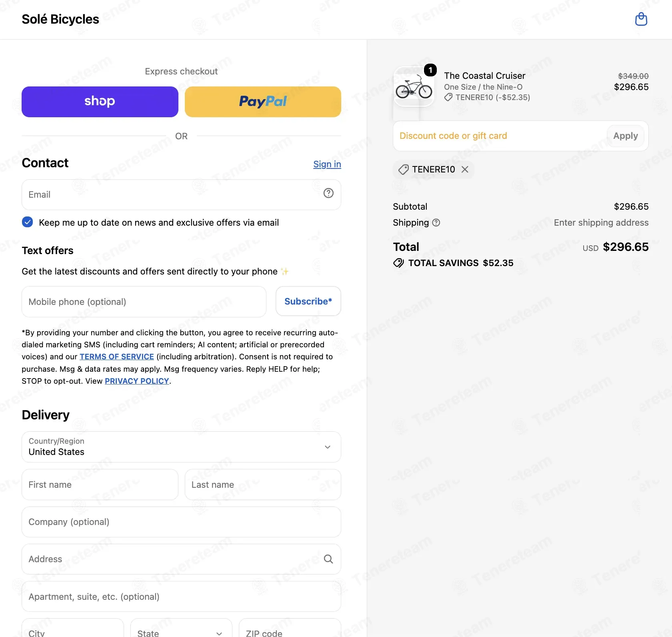Click the Express checkout heading
This screenshot has height=637, width=672.
pos(181,71)
